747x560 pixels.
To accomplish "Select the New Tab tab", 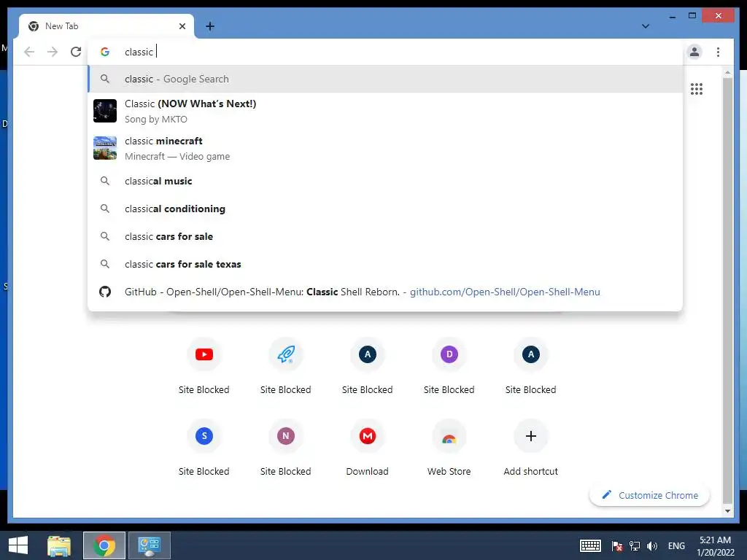I will (107, 26).
